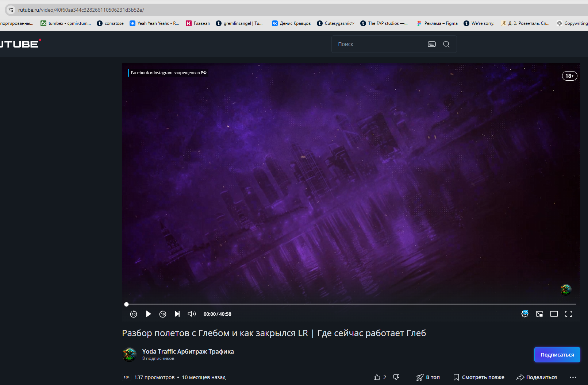The width and height of the screenshot is (588, 385).
Task: Skip to the next video
Action: tap(177, 314)
